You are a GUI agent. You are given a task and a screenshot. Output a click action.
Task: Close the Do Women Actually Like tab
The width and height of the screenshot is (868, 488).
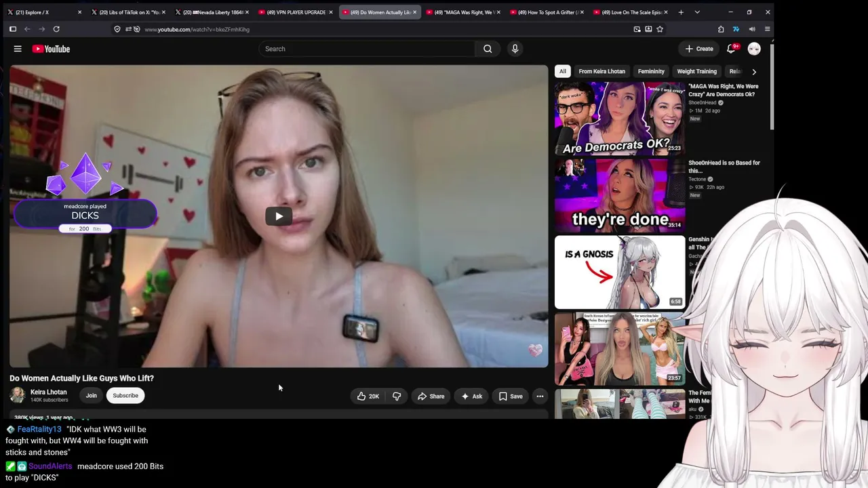pos(414,12)
